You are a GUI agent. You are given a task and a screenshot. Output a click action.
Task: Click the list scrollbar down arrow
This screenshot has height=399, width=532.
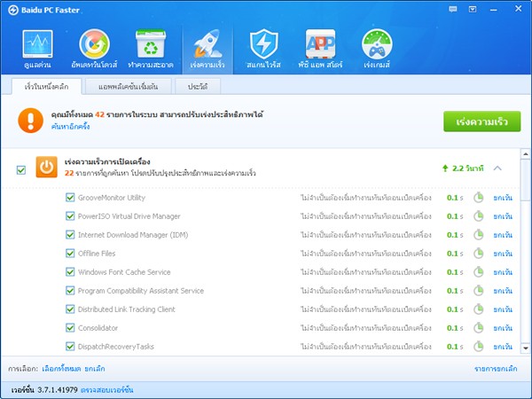(525, 348)
